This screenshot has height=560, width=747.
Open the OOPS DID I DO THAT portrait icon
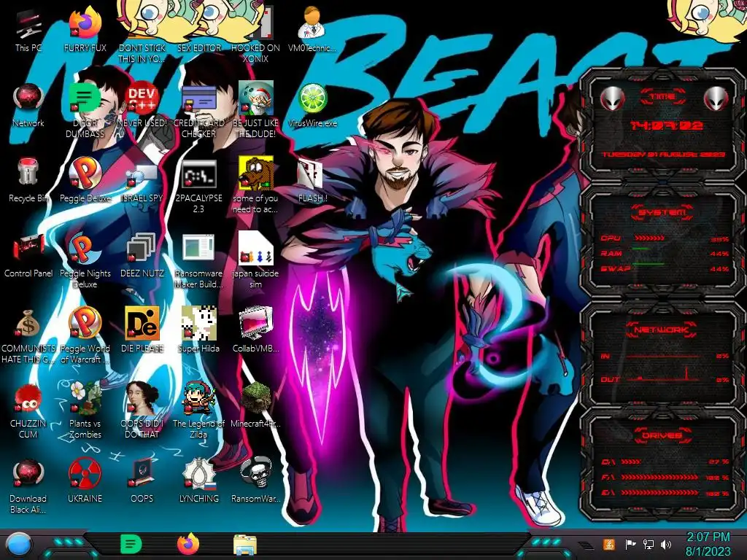coord(142,411)
